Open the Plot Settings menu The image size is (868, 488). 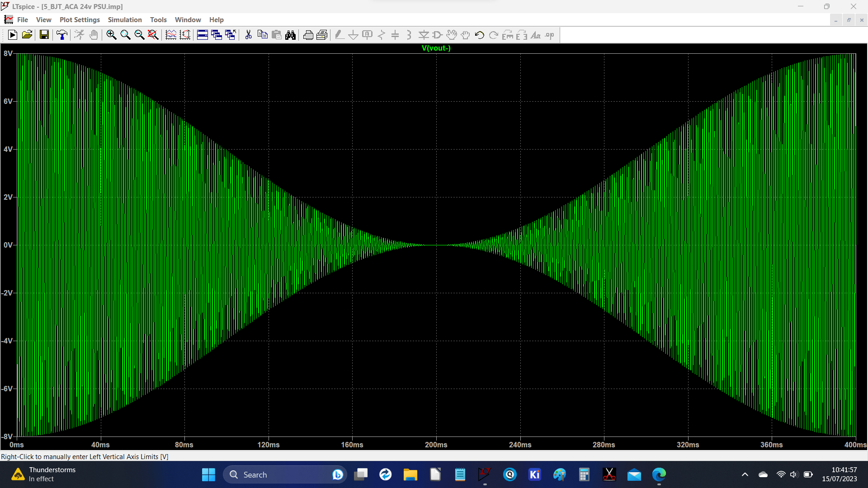[x=80, y=19]
